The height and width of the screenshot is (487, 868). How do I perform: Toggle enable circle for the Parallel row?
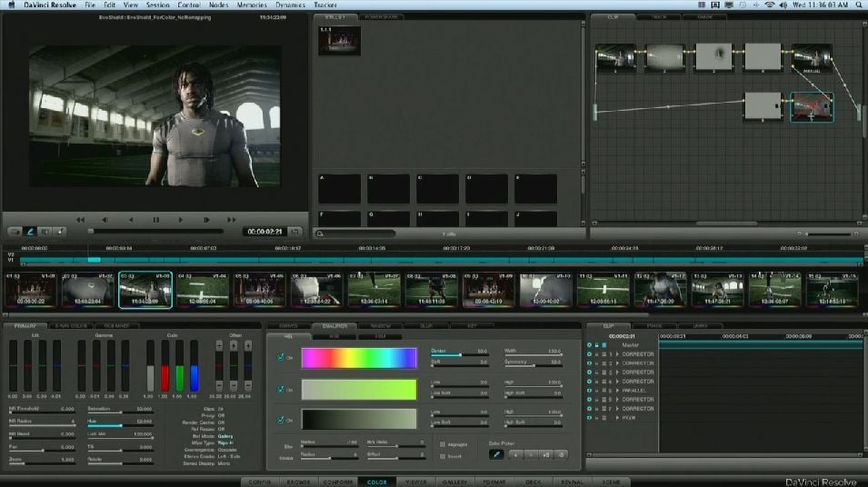coord(590,391)
